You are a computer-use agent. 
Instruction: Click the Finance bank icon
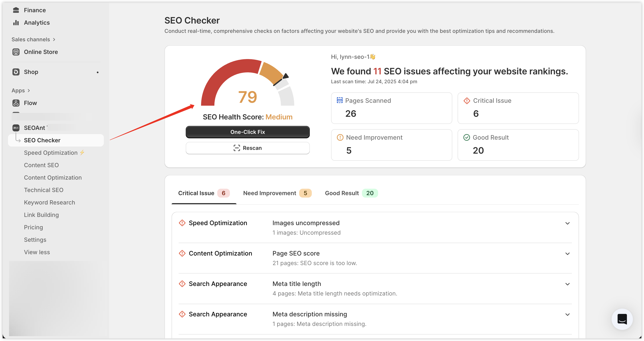(16, 10)
